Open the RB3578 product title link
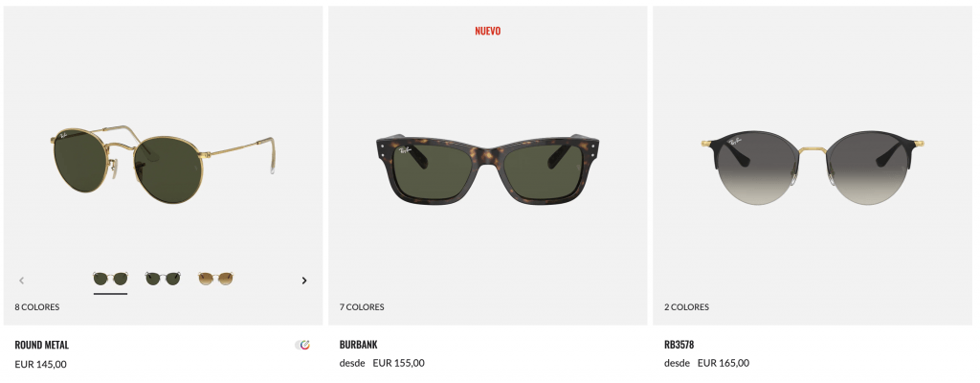 pyautogui.click(x=679, y=345)
